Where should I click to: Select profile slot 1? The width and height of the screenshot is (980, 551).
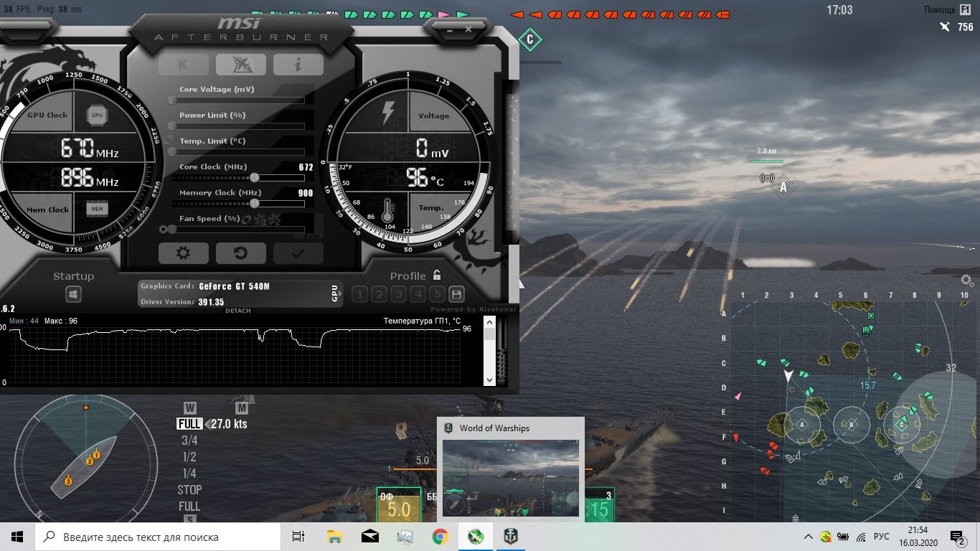click(x=359, y=294)
